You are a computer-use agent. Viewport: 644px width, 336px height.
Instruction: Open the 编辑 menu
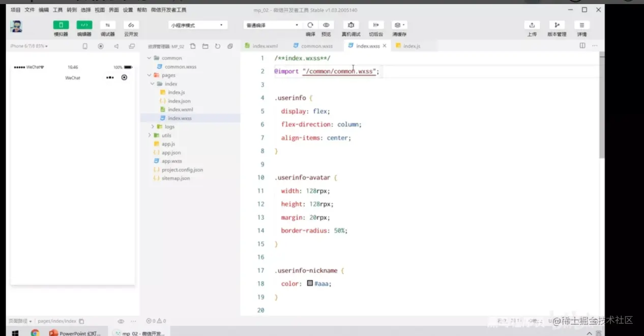coord(44,10)
